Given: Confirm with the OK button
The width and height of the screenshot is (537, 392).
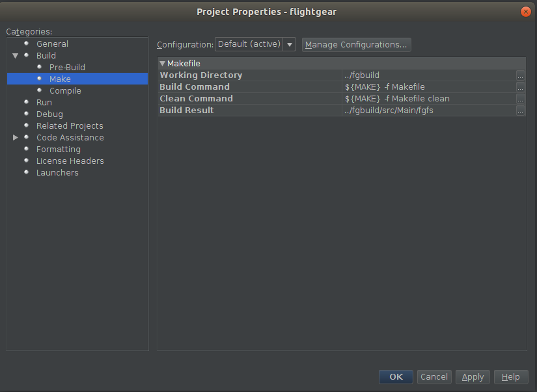Looking at the screenshot, I should [x=396, y=377].
